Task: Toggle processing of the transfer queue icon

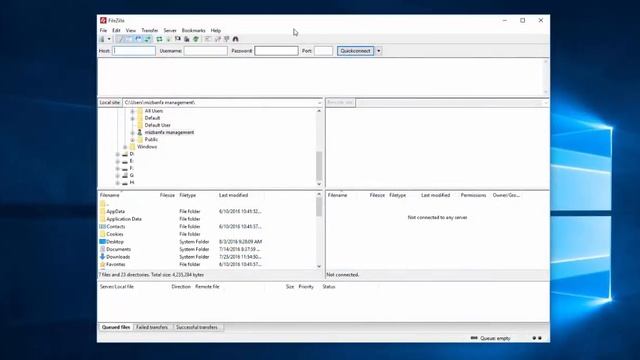Action: coord(168,39)
